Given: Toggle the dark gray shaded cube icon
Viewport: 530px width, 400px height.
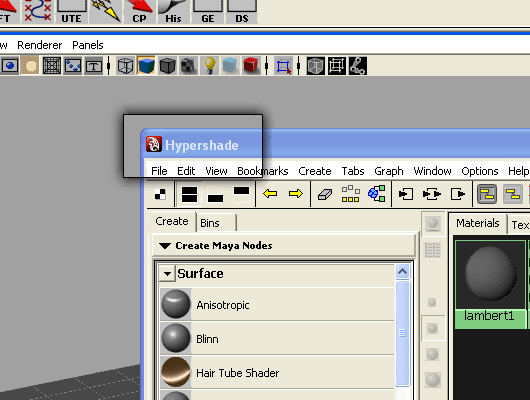Looking at the screenshot, I should (x=167, y=66).
